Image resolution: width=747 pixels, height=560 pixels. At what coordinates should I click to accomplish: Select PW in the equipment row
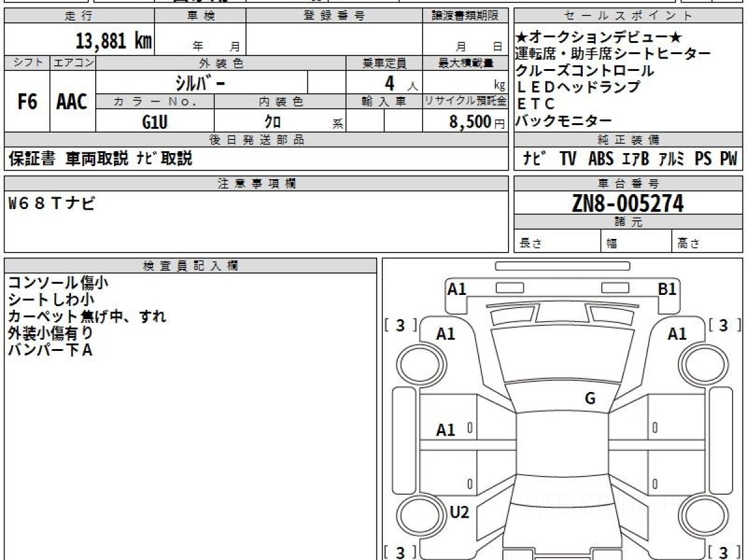click(x=728, y=159)
